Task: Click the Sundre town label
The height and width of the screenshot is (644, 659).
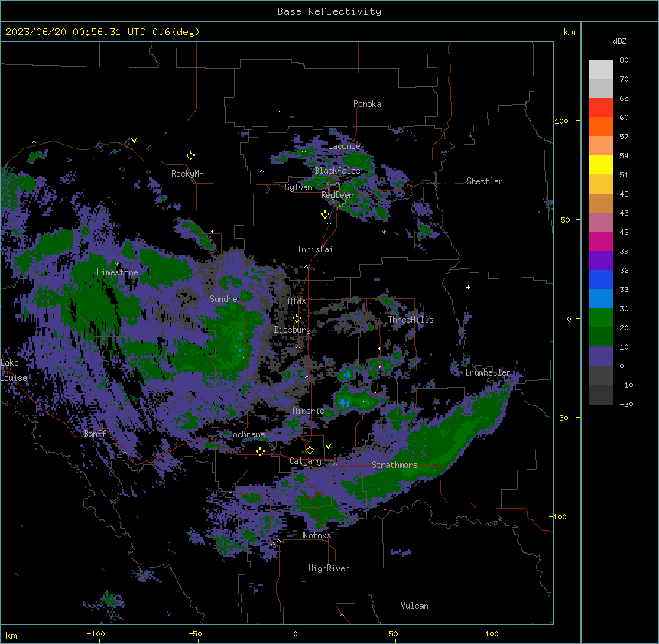Action: 223,299
